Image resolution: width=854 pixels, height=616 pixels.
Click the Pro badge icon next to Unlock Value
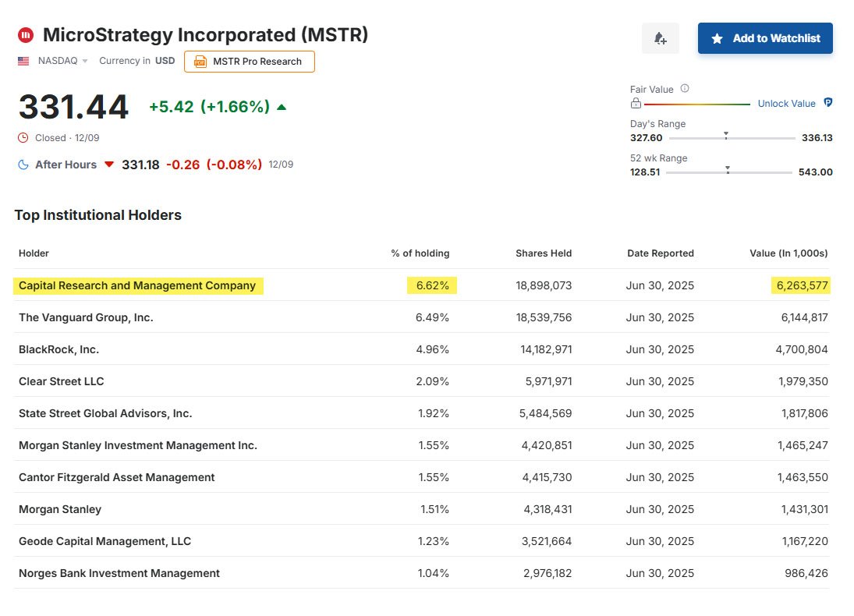[827, 102]
